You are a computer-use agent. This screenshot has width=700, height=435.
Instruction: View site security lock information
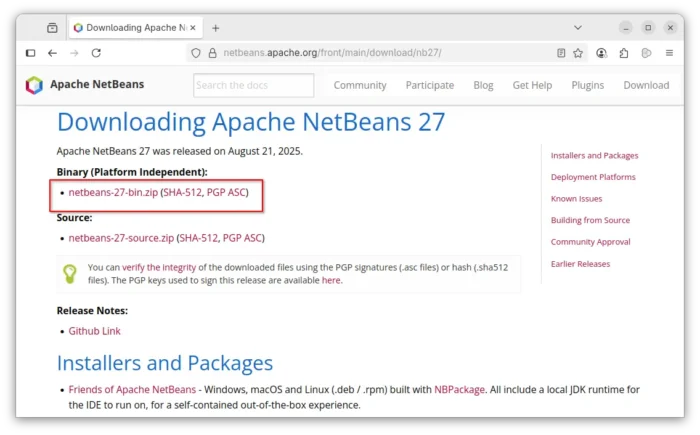click(212, 53)
